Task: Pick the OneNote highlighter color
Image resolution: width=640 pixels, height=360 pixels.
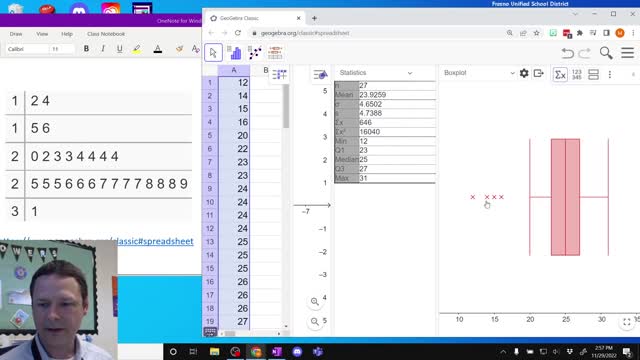Action: click(137, 49)
